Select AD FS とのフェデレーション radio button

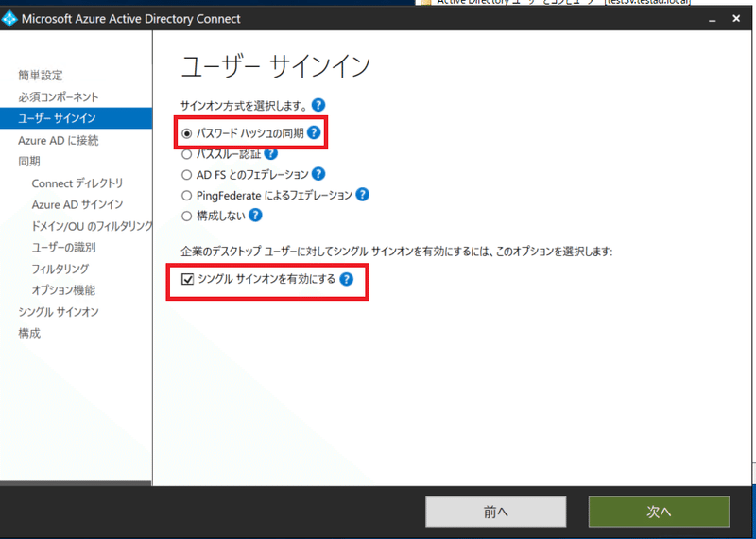tap(186, 175)
